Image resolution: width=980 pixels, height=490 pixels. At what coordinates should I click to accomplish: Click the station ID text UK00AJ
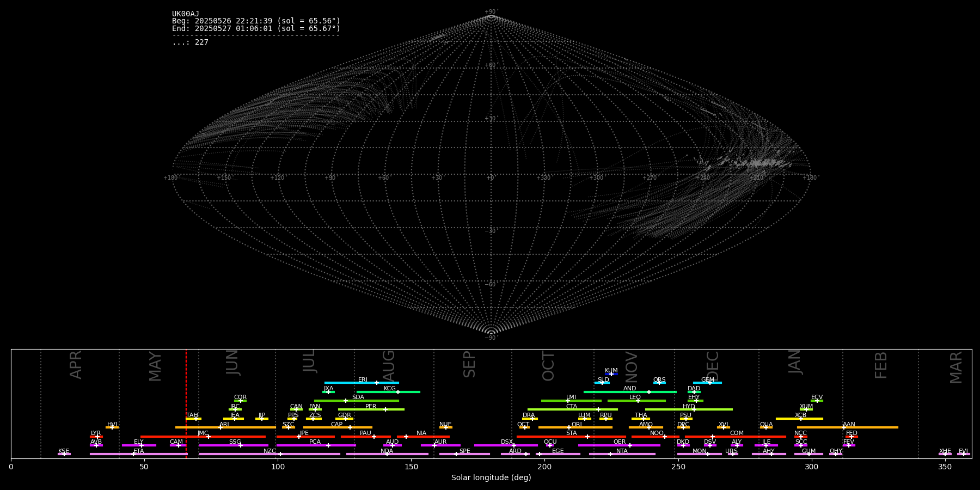click(186, 14)
